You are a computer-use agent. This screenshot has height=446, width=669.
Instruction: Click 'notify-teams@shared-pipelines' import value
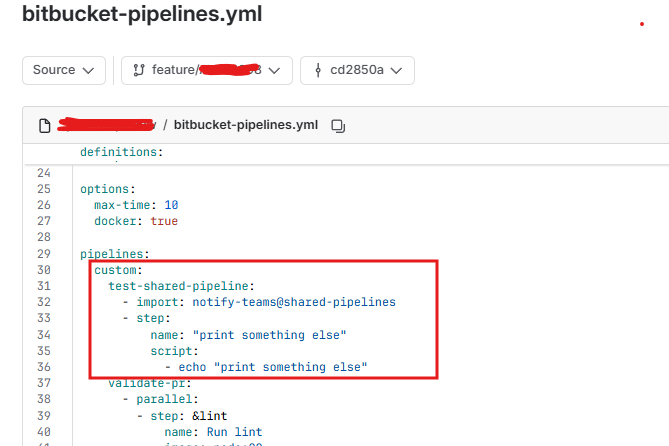pyautogui.click(x=294, y=302)
